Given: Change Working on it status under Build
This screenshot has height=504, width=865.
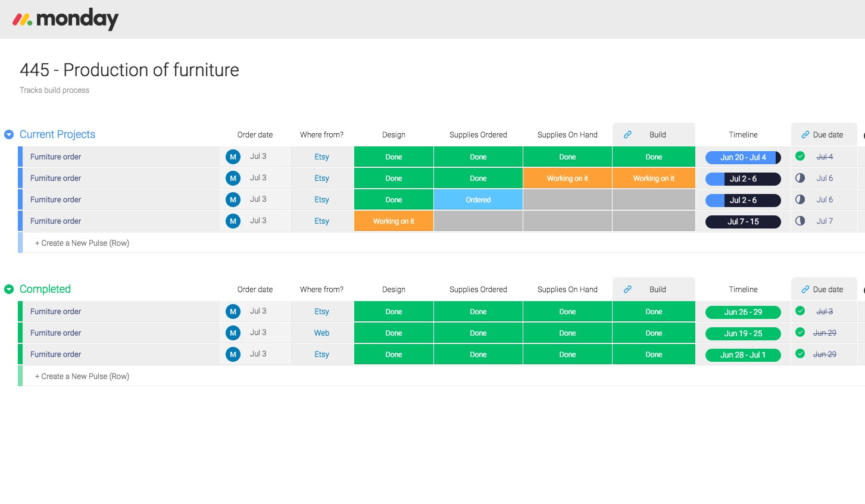Looking at the screenshot, I should tap(654, 179).
